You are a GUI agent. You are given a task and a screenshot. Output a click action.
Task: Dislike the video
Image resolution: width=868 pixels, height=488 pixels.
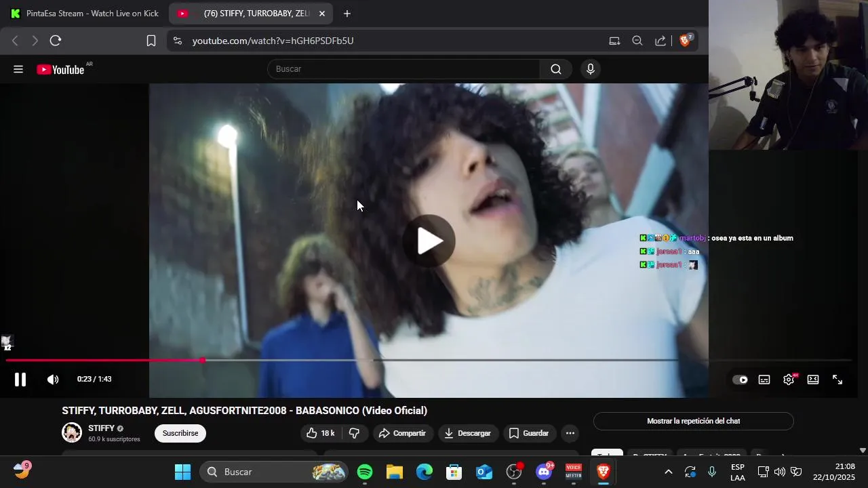pyautogui.click(x=354, y=433)
